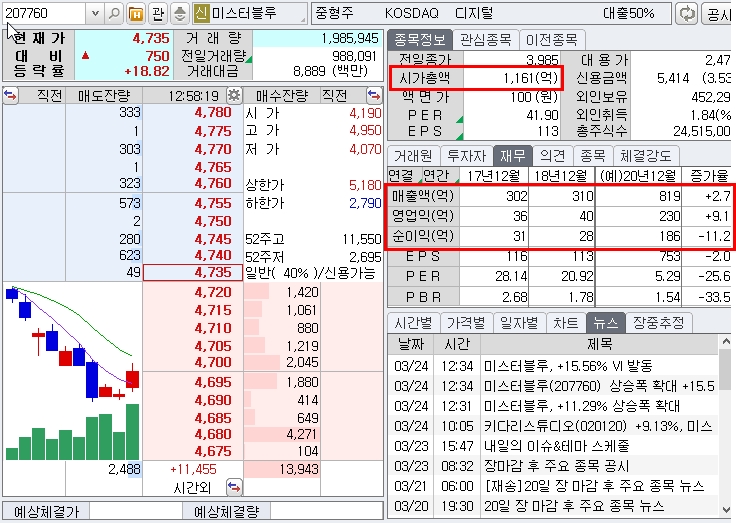Viewport: 736px width, 523px height.
Task: Open the 투자자 tab
Action: coord(466,155)
